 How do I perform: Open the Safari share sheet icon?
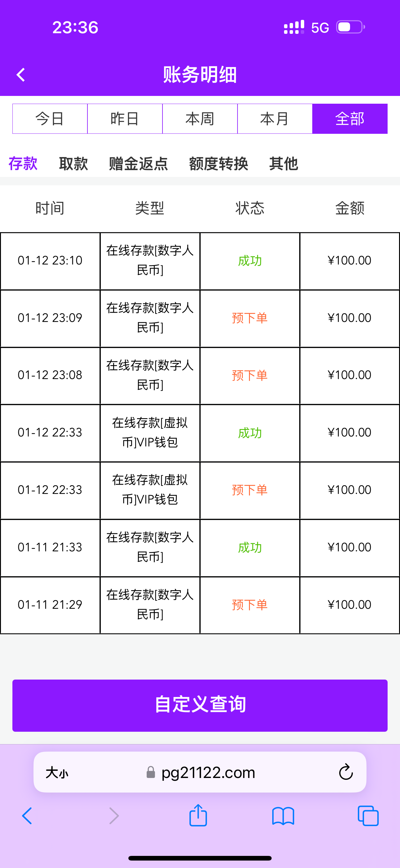(198, 816)
